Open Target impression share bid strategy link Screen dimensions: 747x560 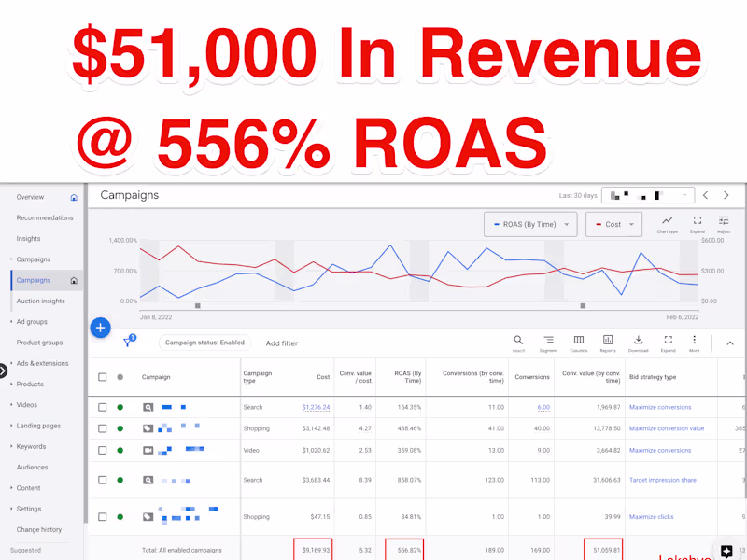coord(663,480)
